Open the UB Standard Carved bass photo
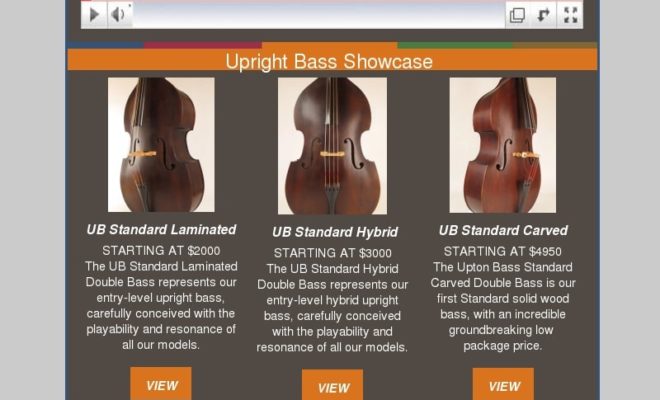Screen dimensions: 660x400 503,145
